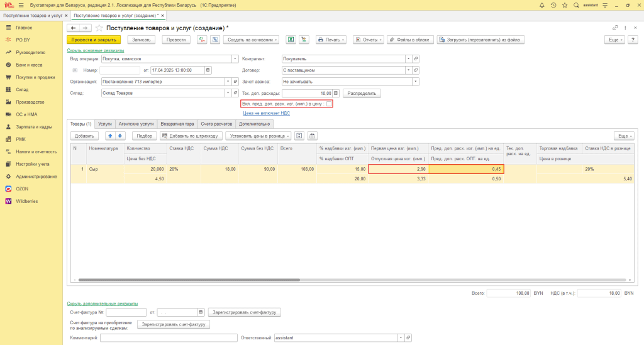The image size is (644, 345).
Task: Enable Вкл. пред. доп. расх. в цену checkbox
Action: click(328, 104)
